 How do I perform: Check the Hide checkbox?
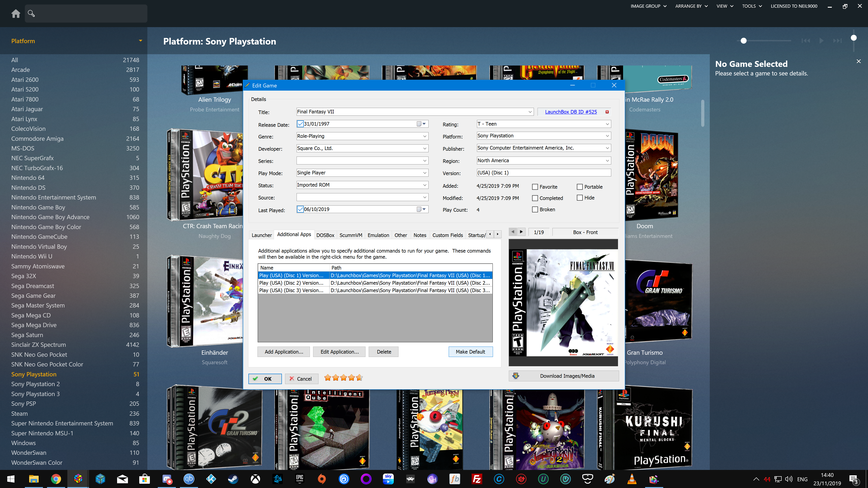click(x=580, y=198)
